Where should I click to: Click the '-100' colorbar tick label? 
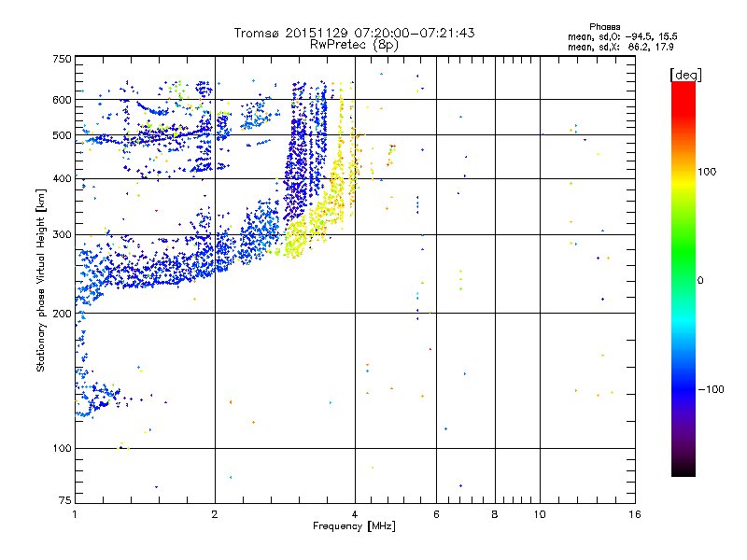click(711, 389)
